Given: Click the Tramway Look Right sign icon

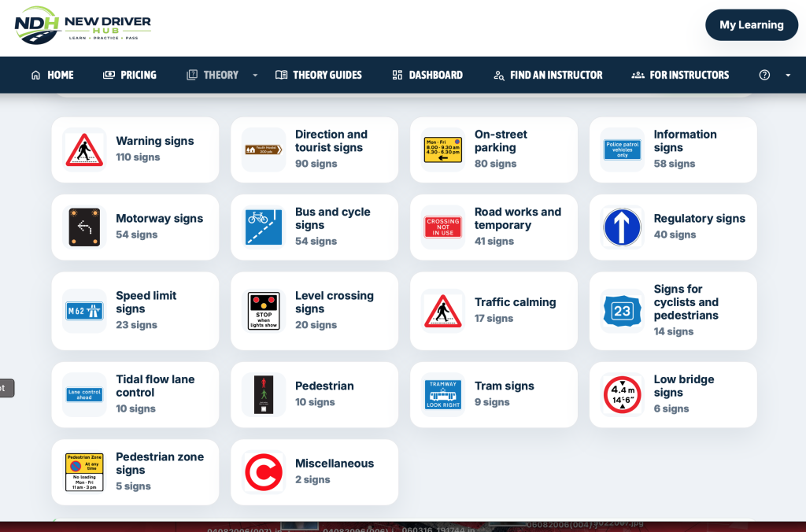Looking at the screenshot, I should coord(443,395).
